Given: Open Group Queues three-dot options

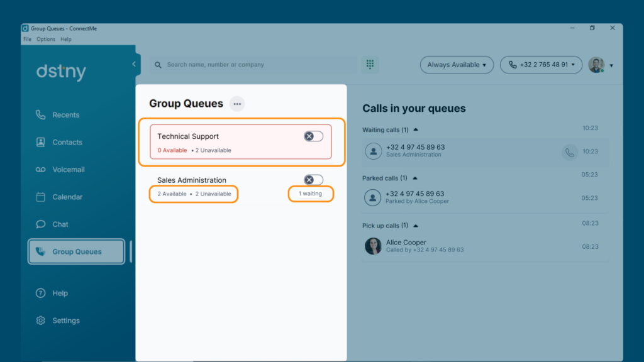Looking at the screenshot, I should click(237, 104).
